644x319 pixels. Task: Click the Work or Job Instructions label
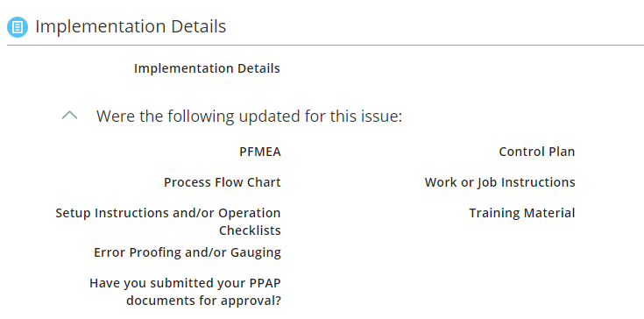(499, 182)
